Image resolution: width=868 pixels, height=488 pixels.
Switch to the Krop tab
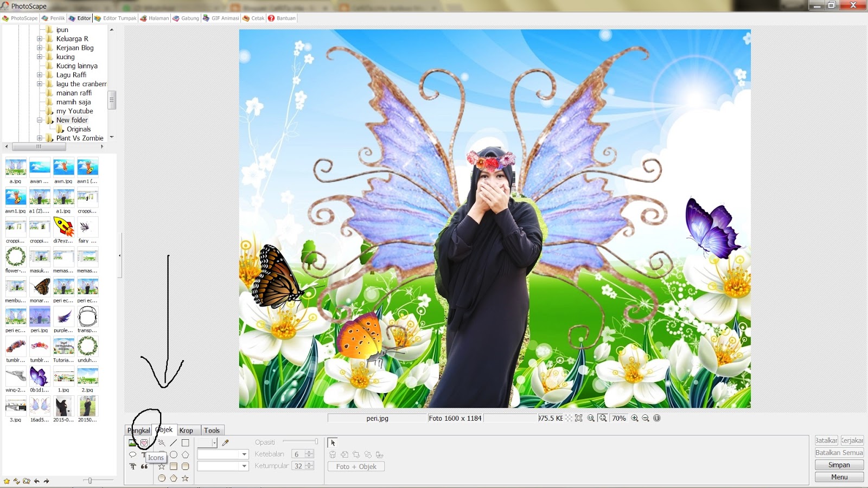coord(187,430)
